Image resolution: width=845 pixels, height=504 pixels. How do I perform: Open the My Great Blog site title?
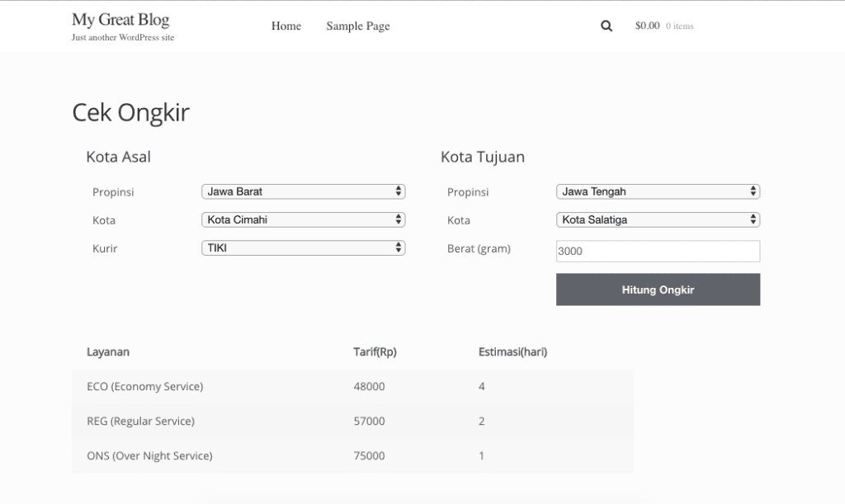[x=120, y=20]
